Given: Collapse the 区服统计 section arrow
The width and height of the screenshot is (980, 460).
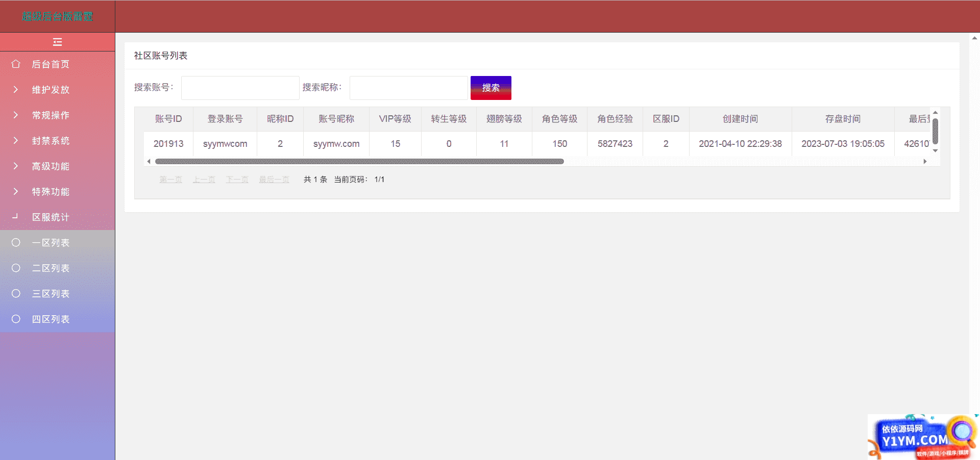Looking at the screenshot, I should click(15, 216).
